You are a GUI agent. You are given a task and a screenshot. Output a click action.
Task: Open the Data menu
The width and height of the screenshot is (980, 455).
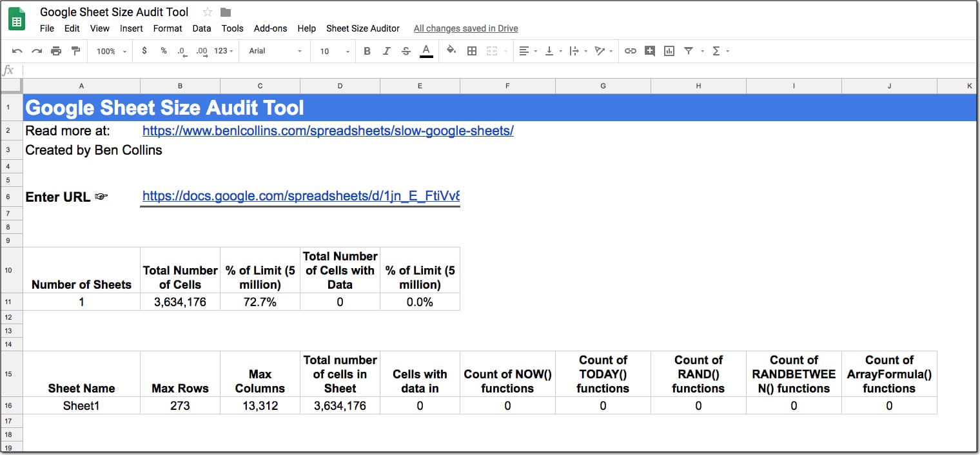pos(202,28)
